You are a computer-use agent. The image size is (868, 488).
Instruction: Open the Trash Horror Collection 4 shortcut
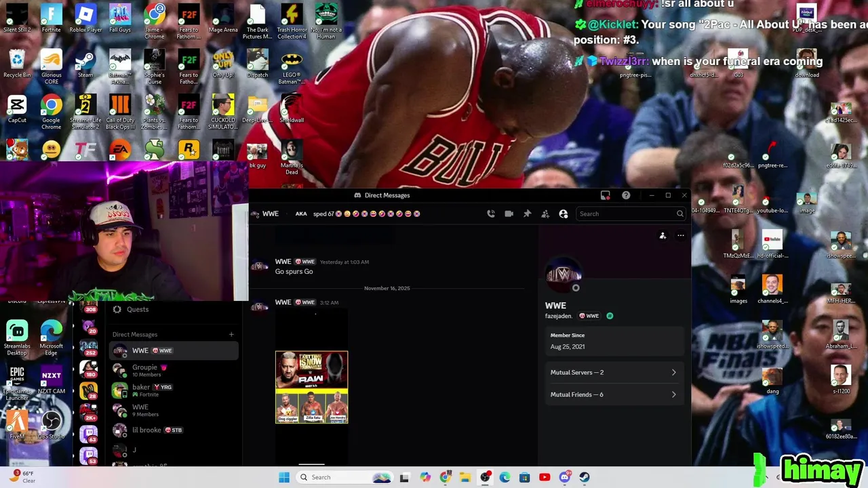(292, 21)
